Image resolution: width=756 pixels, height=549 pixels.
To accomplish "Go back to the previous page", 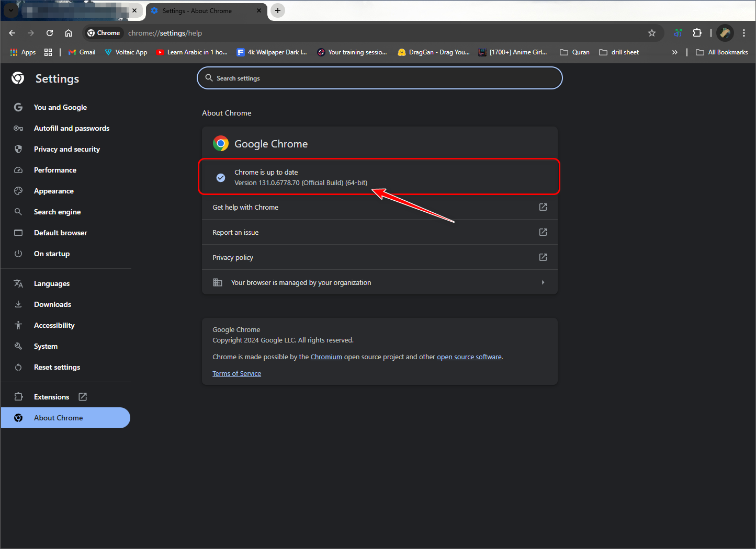I will (13, 33).
